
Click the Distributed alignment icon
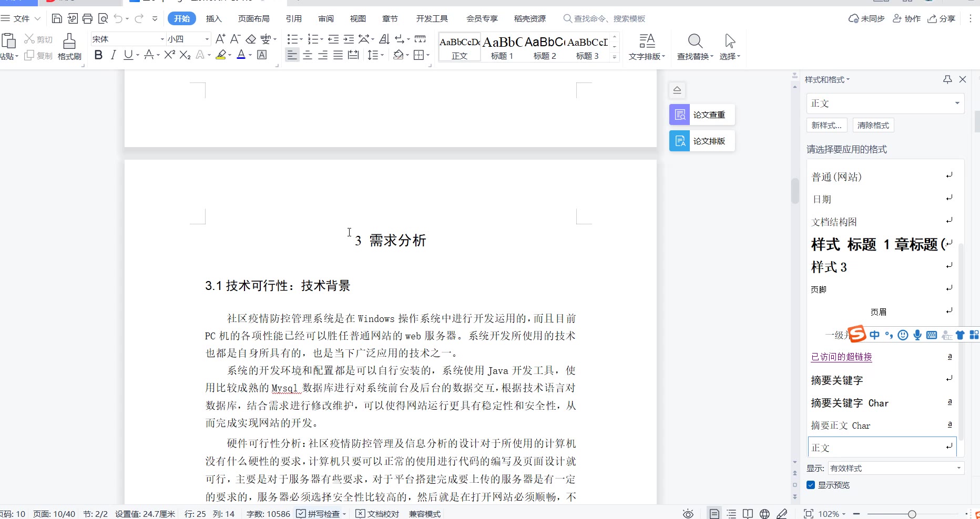tap(353, 55)
